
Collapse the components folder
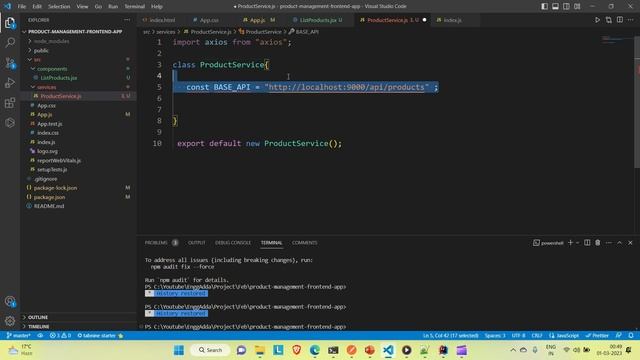click(x=78, y=69)
